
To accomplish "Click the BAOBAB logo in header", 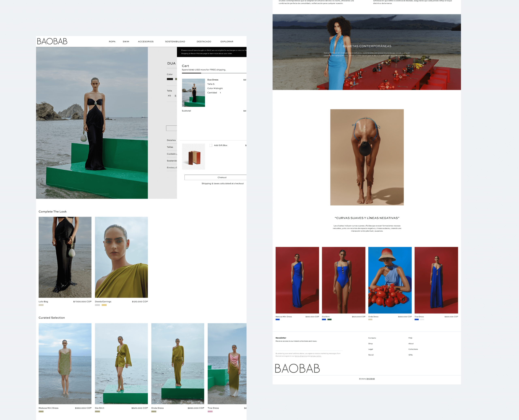I will pos(52,41).
